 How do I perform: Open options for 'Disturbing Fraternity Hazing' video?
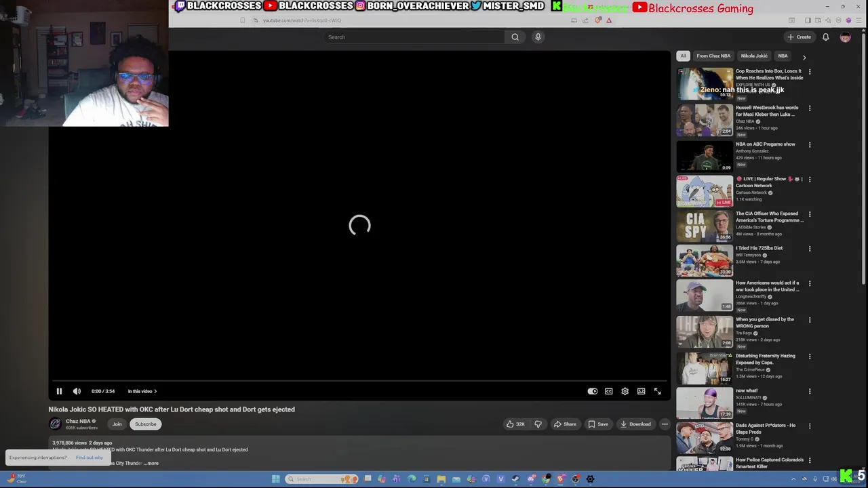810,357
